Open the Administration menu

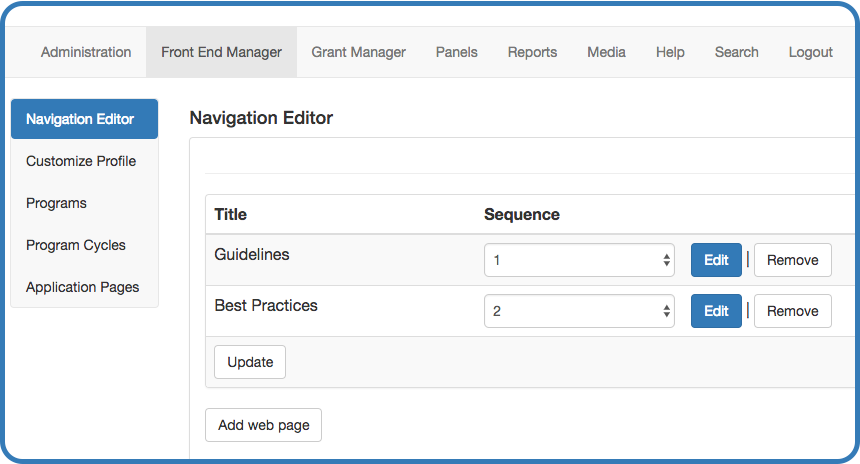point(86,52)
